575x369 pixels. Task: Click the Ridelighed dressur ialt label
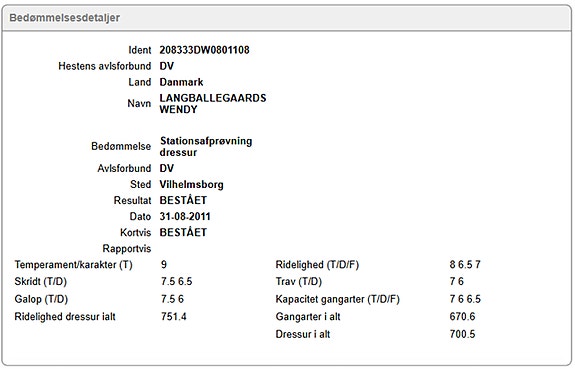(65, 317)
